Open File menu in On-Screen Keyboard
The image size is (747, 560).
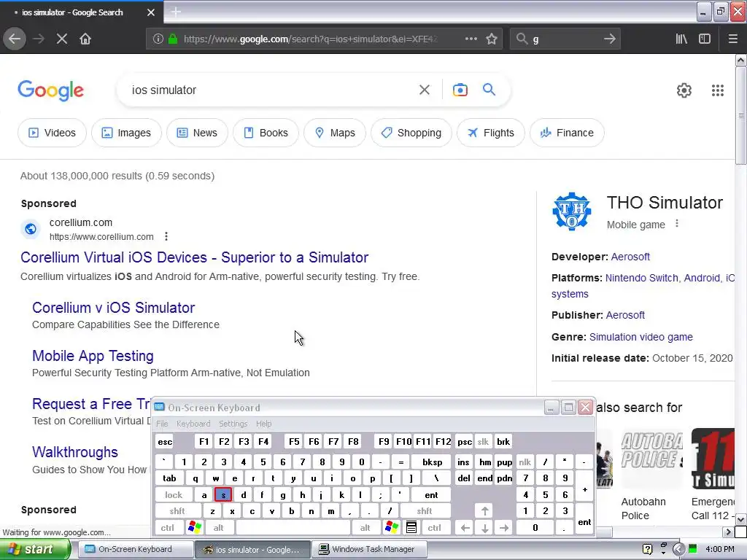pos(162,424)
